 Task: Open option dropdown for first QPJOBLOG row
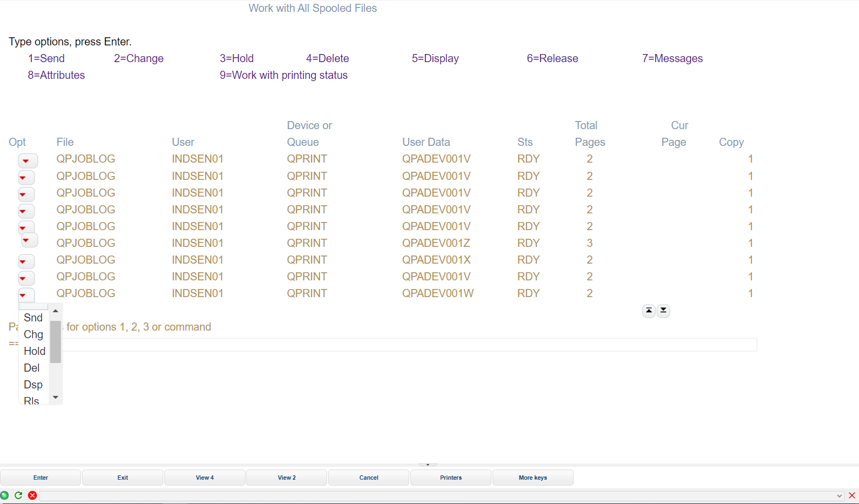coord(28,160)
